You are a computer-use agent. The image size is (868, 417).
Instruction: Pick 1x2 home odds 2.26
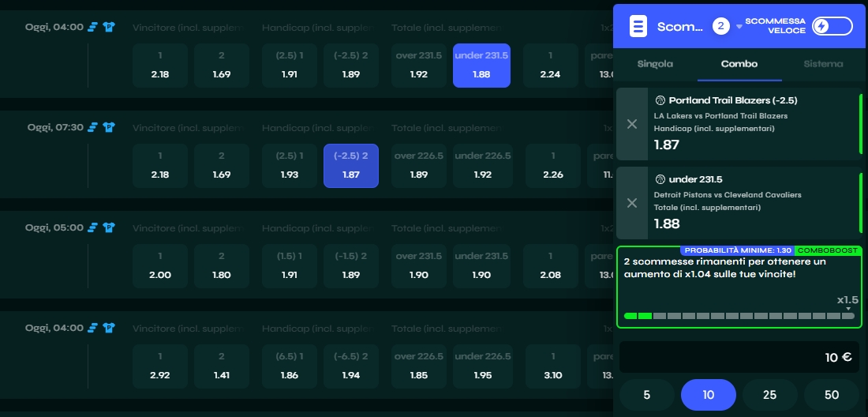pos(553,166)
